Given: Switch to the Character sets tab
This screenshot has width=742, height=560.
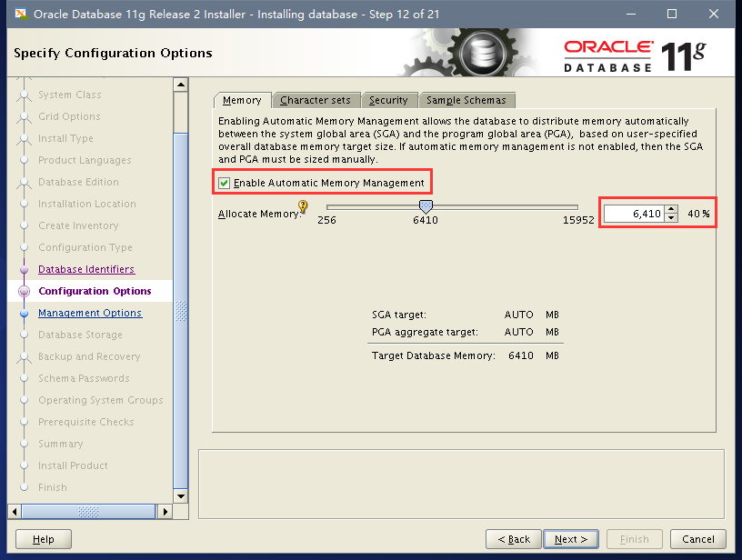Looking at the screenshot, I should click(x=316, y=100).
